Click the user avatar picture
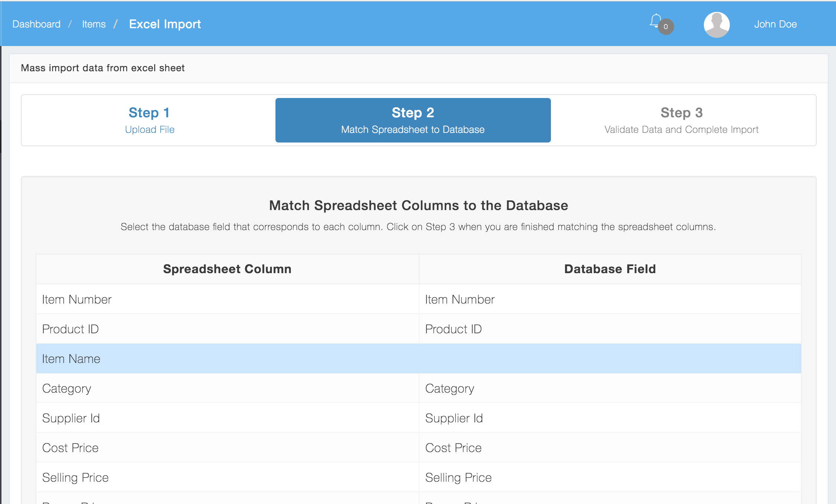This screenshot has height=504, width=836. pos(716,24)
